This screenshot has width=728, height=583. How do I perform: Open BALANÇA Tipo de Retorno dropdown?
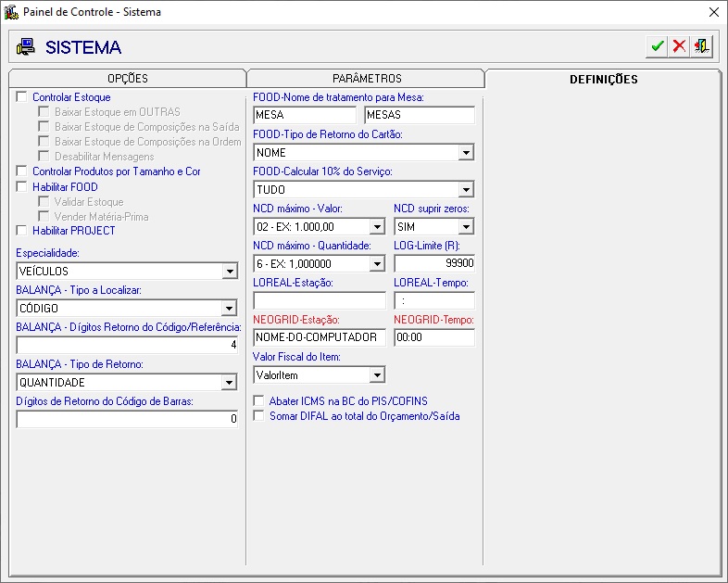[x=230, y=383]
